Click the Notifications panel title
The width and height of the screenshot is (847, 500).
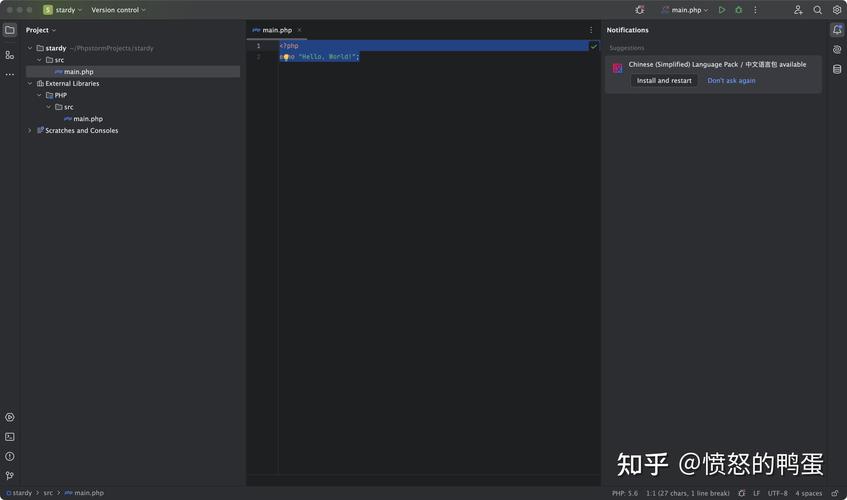pyautogui.click(x=627, y=30)
